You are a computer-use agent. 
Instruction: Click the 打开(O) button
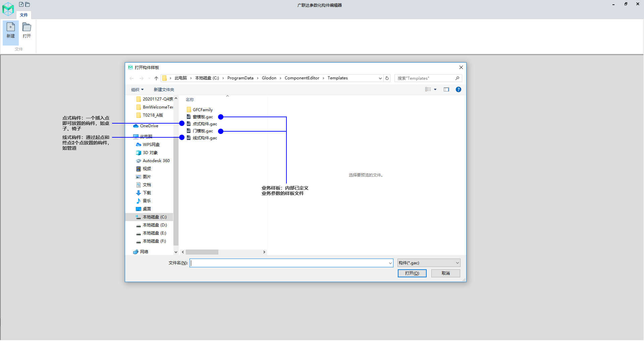pos(412,273)
